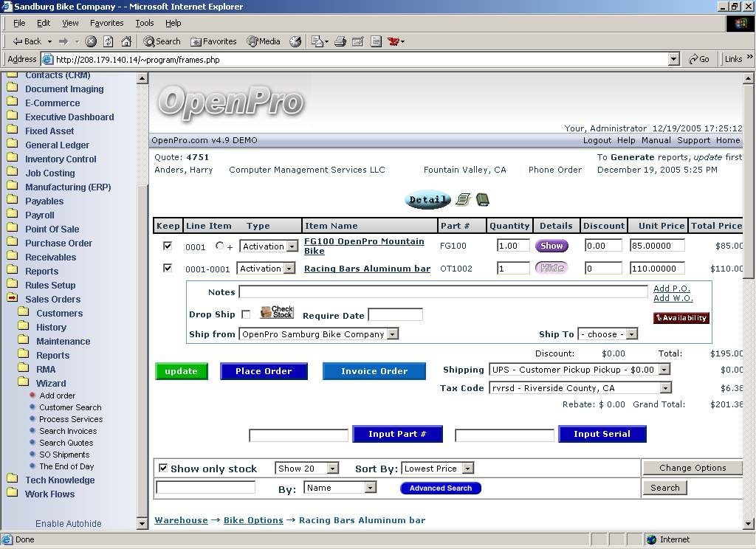Open the Ship from dropdown
This screenshot has height=549, width=756.
(x=392, y=334)
